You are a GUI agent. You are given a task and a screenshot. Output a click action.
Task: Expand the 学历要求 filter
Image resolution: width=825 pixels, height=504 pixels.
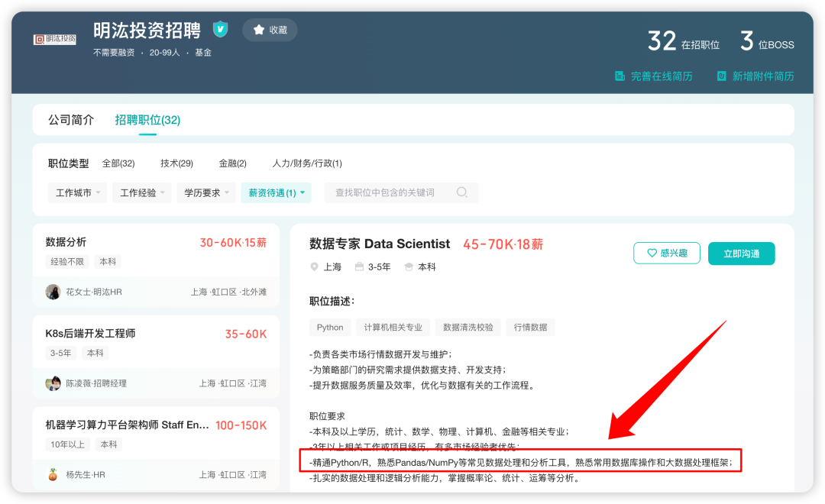click(x=205, y=192)
